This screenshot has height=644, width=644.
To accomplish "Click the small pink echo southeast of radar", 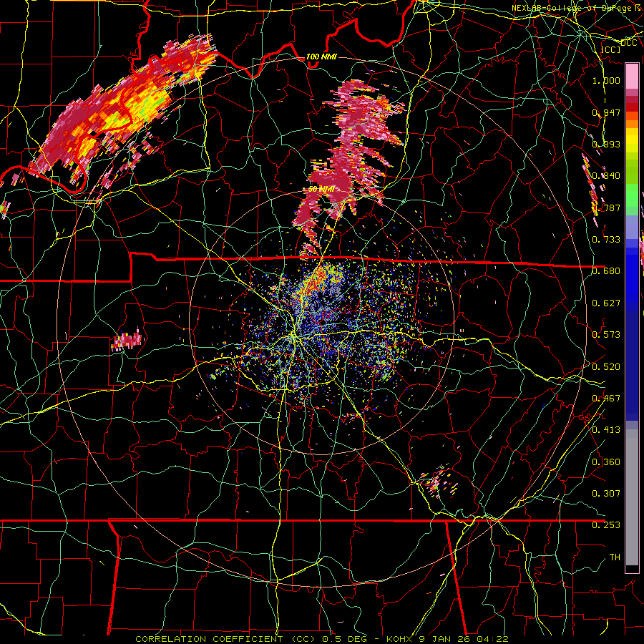I will click(438, 481).
